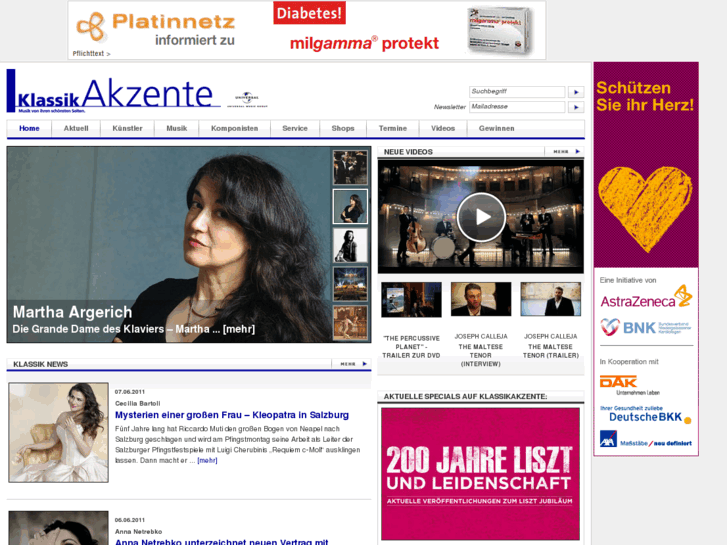Click the AstraZeneca logo
The height and width of the screenshot is (545, 727).
pyautogui.click(x=646, y=298)
